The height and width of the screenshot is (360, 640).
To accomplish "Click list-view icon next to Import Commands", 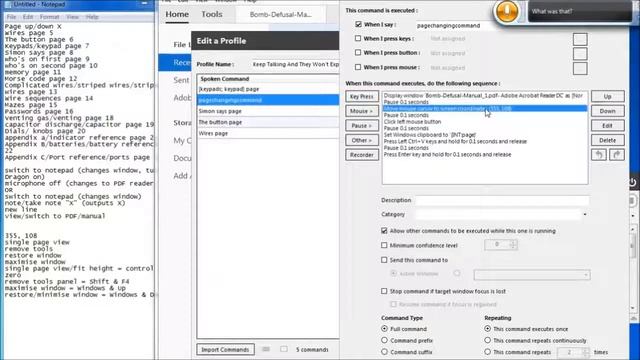I will pyautogui.click(x=266, y=349).
